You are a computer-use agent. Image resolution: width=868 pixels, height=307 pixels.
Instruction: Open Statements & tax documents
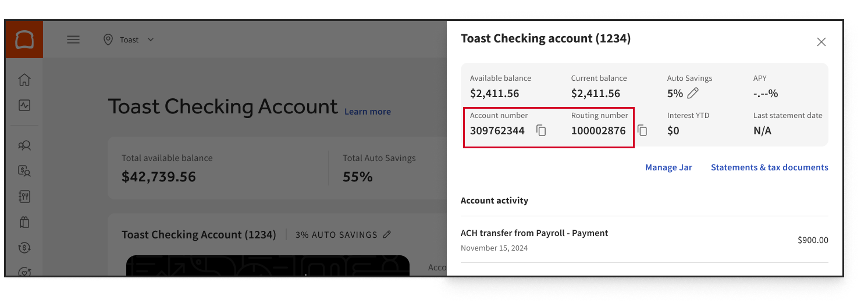pos(769,167)
